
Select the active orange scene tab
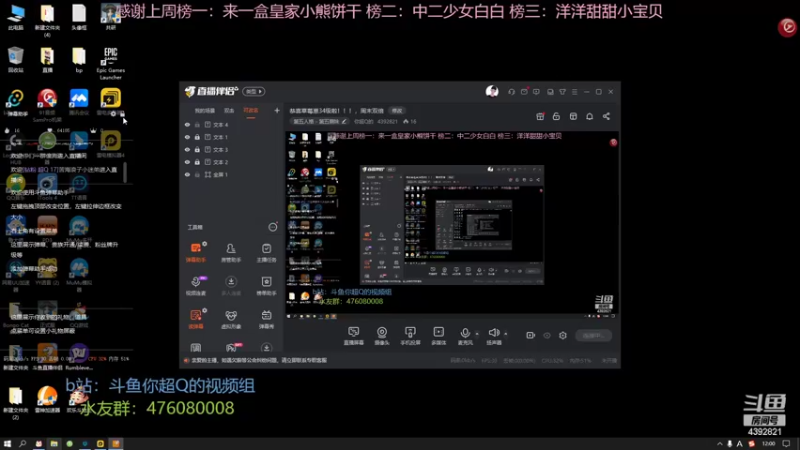click(251, 111)
